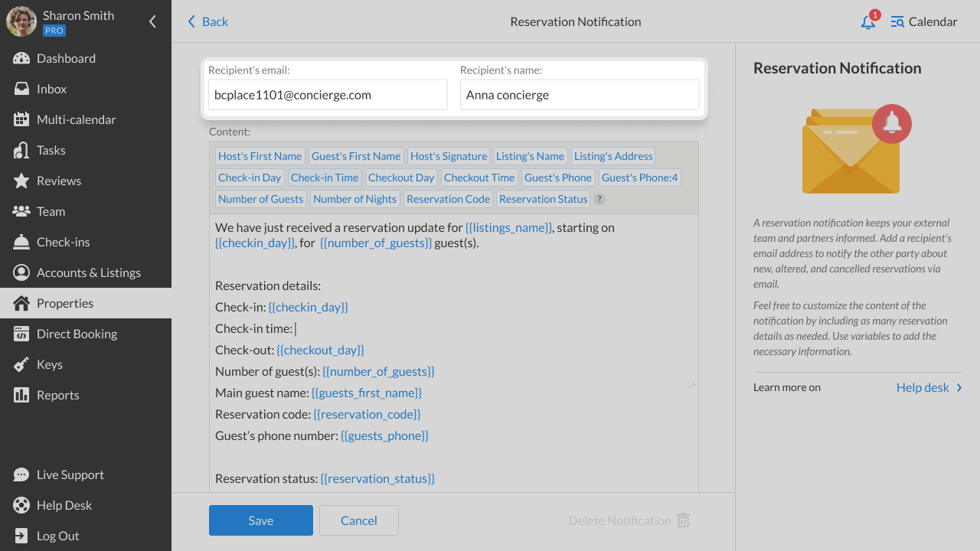Click the variables help question mark icon
980x551 pixels.
coord(599,199)
